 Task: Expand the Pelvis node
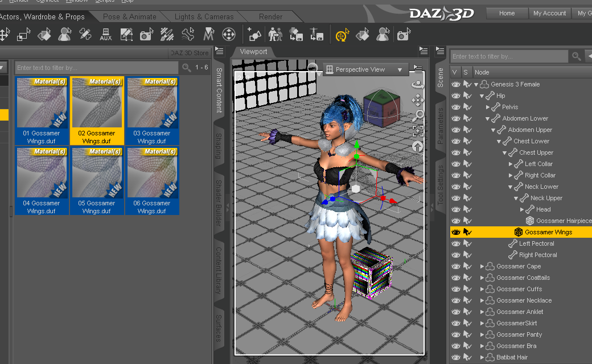pos(488,107)
